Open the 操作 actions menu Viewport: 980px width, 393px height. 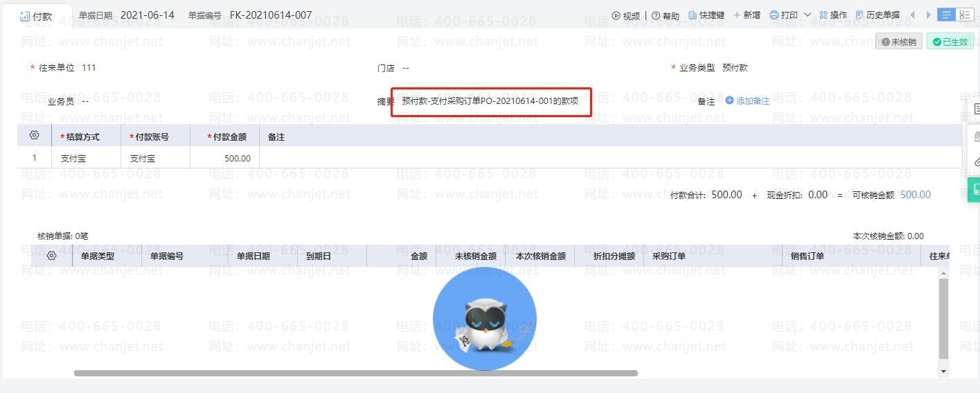pyautogui.click(x=833, y=15)
